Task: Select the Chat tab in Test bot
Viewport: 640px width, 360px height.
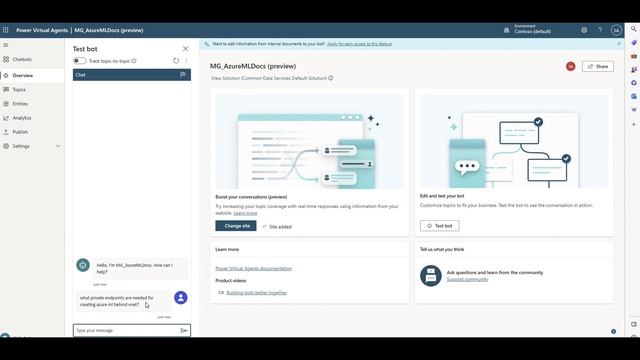Action: pos(80,75)
